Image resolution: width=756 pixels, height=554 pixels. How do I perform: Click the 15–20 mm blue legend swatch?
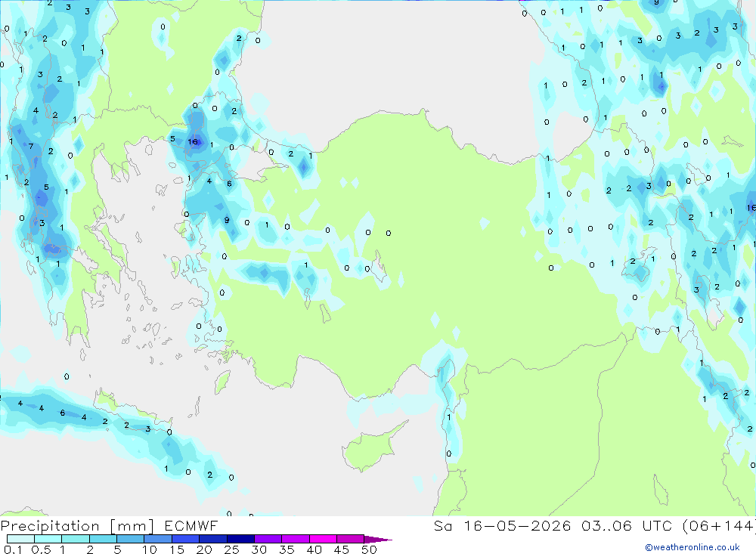pos(185,539)
